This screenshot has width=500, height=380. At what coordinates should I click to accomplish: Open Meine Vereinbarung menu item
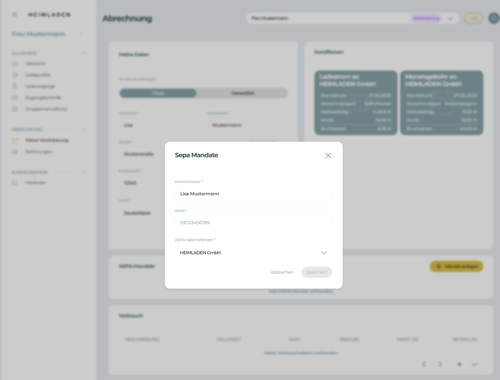click(x=47, y=140)
